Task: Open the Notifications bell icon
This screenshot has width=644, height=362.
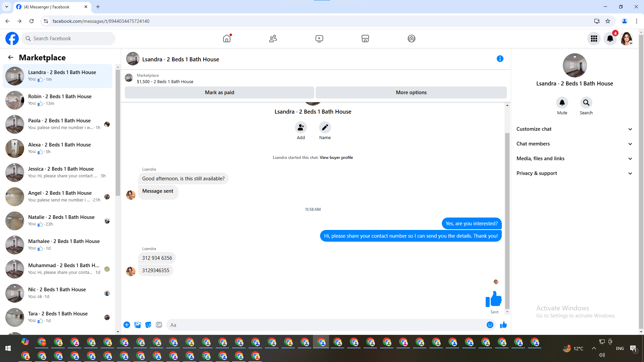Action: click(x=610, y=39)
